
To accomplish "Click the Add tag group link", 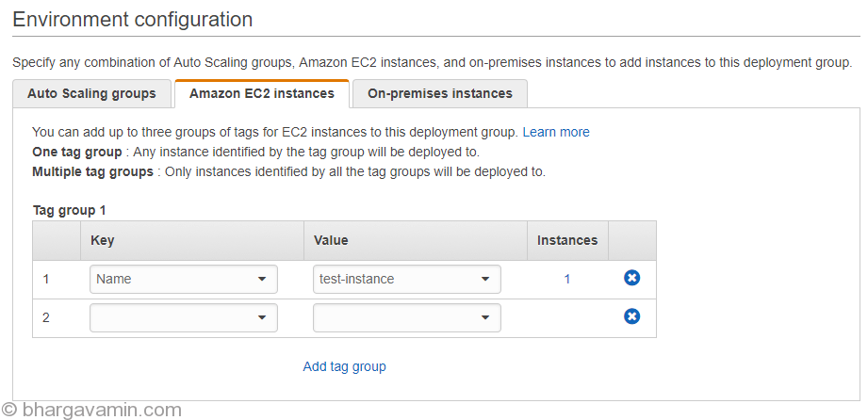I will (344, 366).
